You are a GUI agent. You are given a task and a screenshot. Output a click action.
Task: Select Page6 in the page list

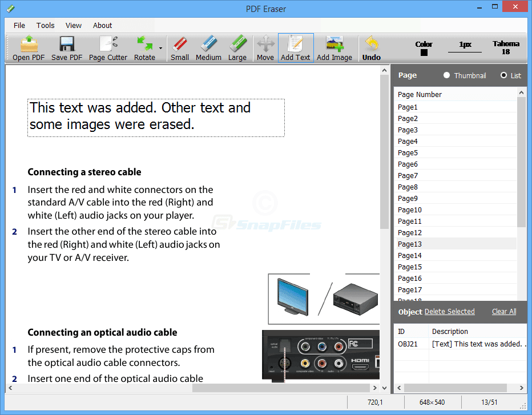point(456,164)
